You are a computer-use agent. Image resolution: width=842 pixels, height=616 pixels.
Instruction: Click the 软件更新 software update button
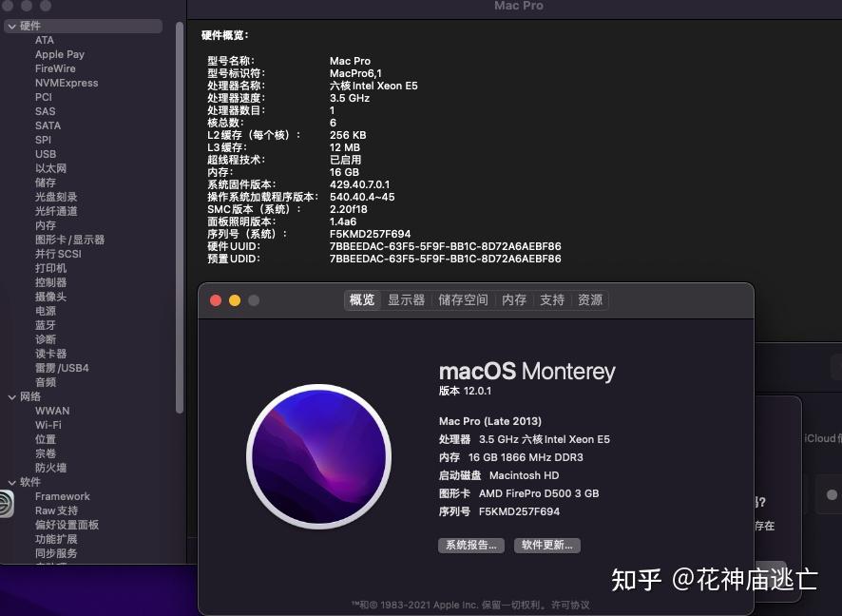tap(547, 545)
